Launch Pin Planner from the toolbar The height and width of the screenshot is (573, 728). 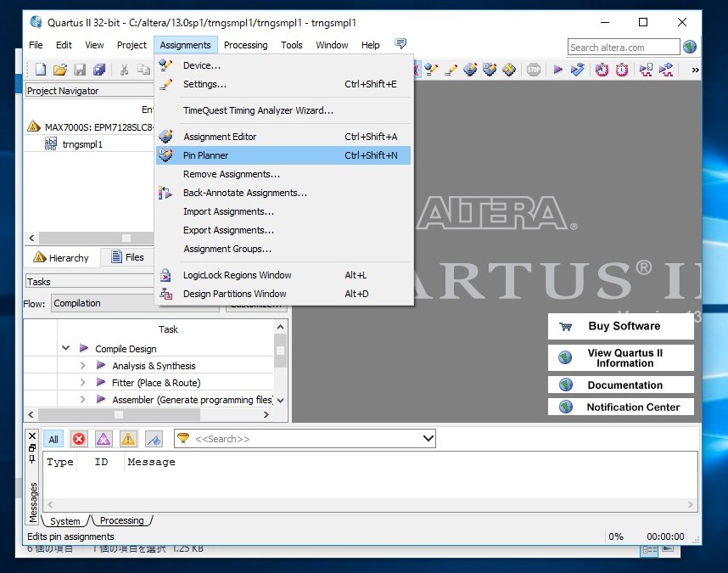click(x=490, y=70)
